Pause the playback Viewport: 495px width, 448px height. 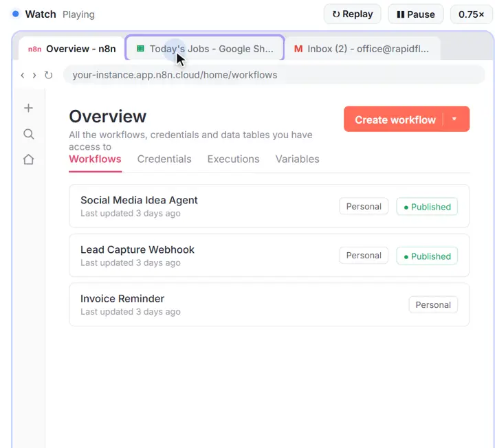point(415,14)
